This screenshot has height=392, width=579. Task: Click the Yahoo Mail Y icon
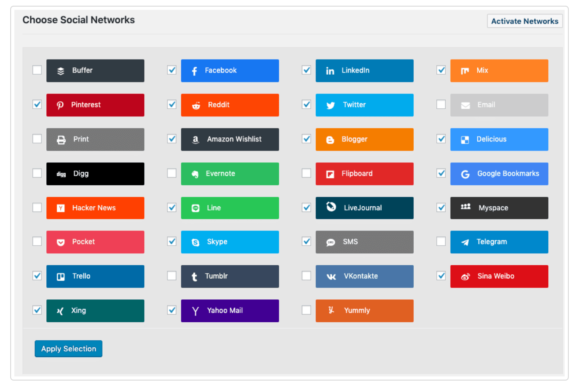[x=196, y=311]
